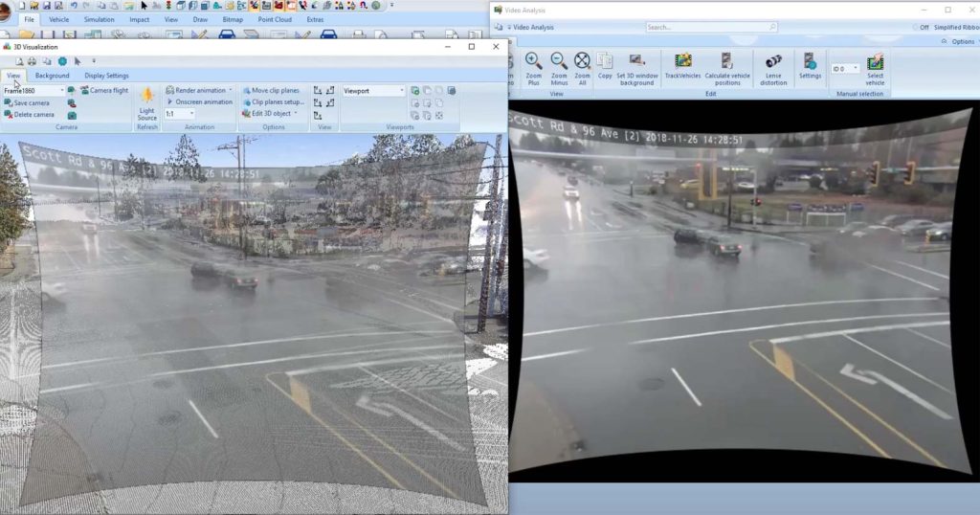This screenshot has height=515, width=980.
Task: Switch to the Background tab
Action: point(52,76)
